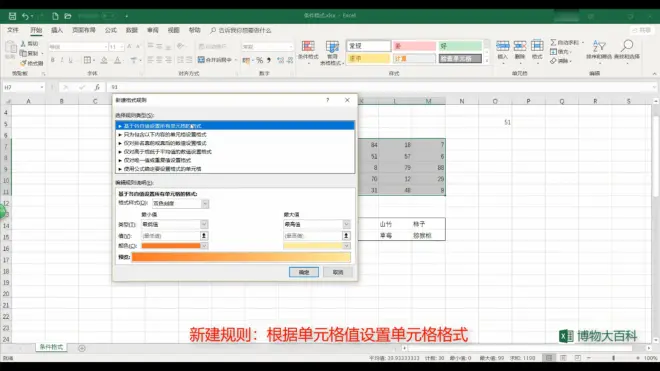Screen dimensions: 660x371
Task: Click the new sheet plus icon
Action: (82, 348)
